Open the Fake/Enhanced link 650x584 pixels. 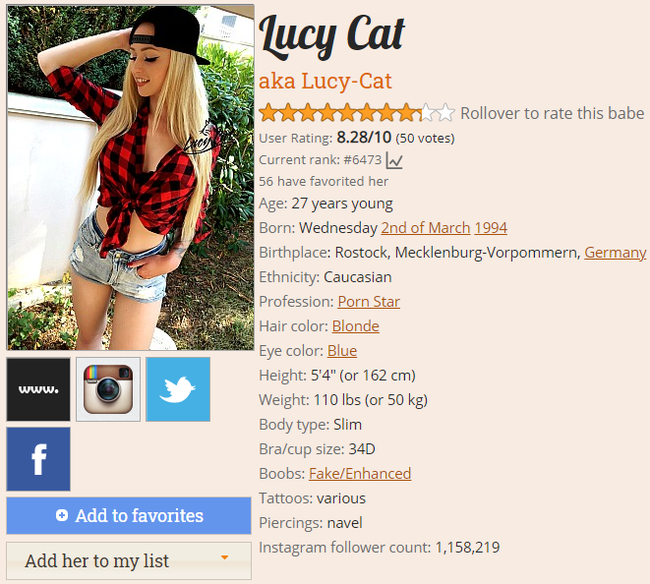coord(360,474)
